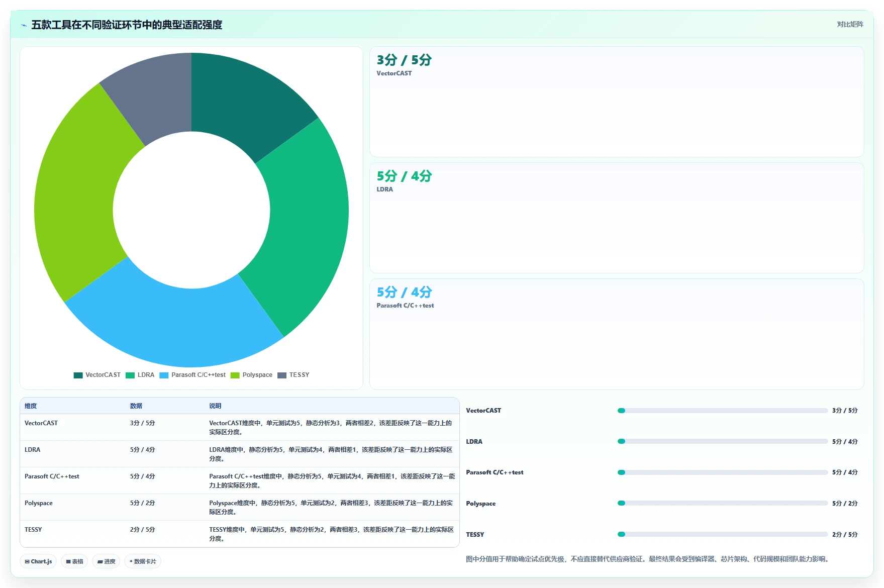Click the TESSY label in the progress list
The width and height of the screenshot is (884, 588).
tap(475, 535)
